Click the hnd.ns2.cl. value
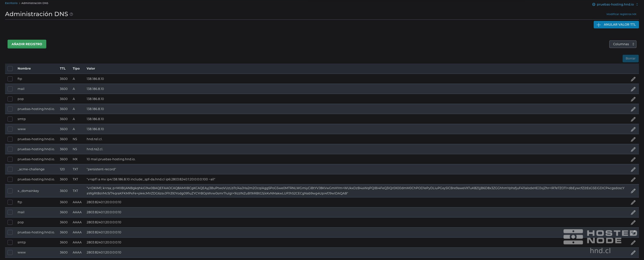 click(x=95, y=149)
